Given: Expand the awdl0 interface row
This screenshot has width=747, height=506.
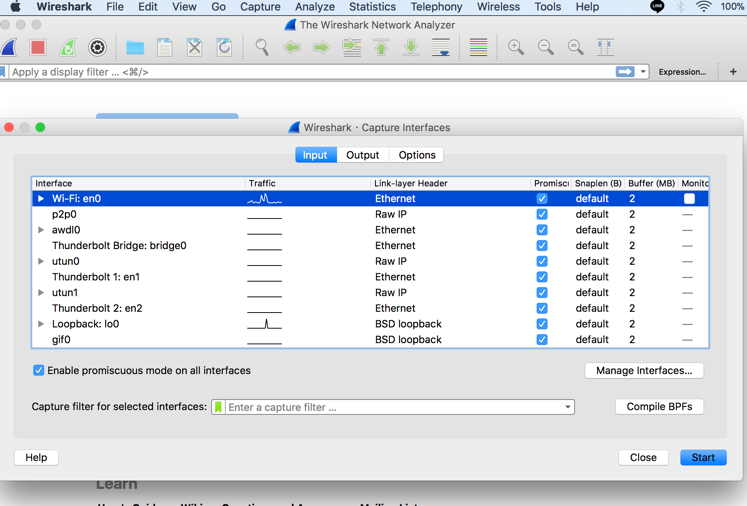Looking at the screenshot, I should coord(41,230).
